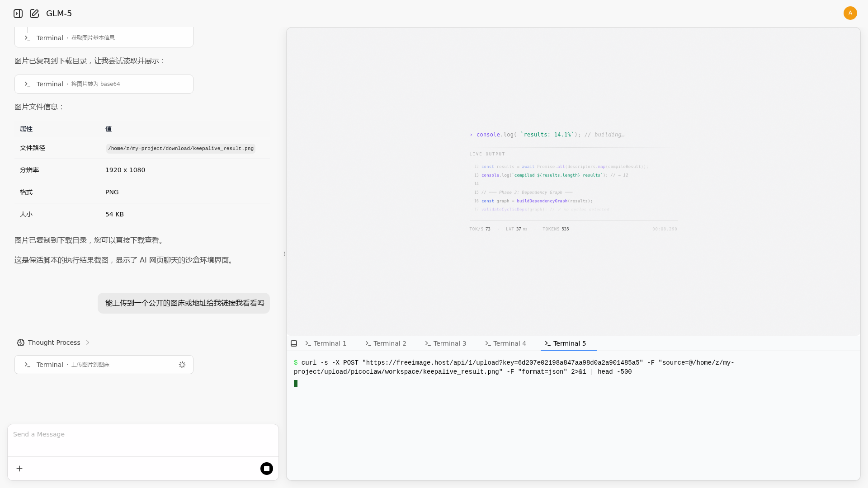Expand the Thought Process section

(53, 343)
